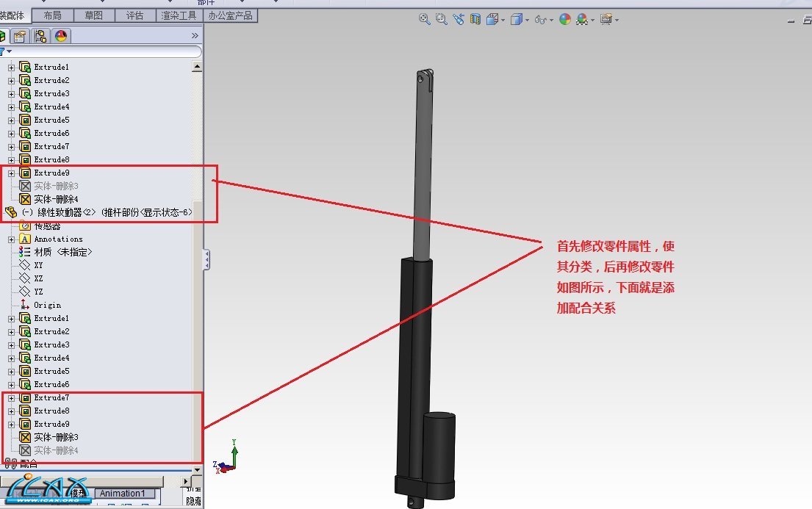The width and height of the screenshot is (812, 509).
Task: Click feature tree scroll up arrow
Action: coord(197,66)
